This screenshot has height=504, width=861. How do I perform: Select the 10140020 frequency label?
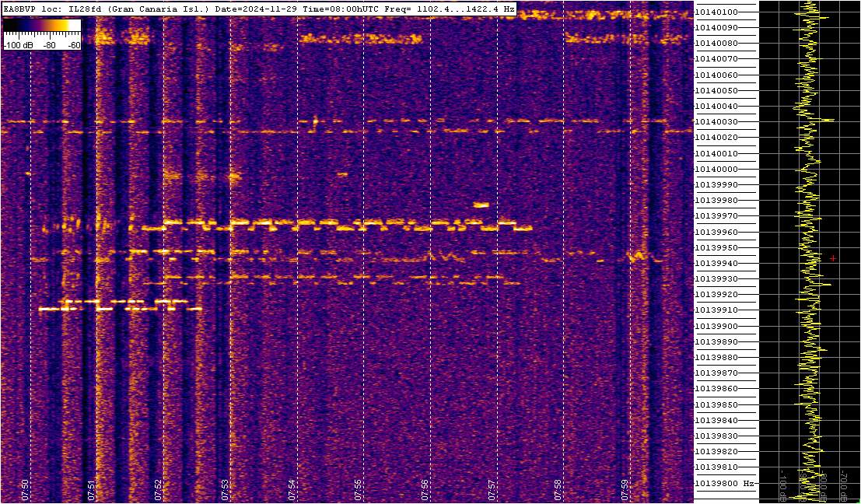coord(716,137)
